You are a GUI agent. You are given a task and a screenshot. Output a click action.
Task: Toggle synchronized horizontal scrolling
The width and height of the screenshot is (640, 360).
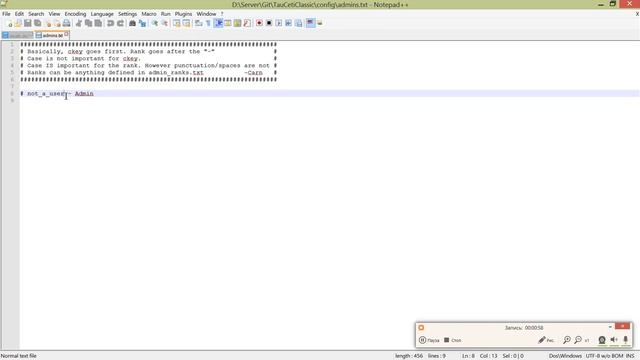187,23
